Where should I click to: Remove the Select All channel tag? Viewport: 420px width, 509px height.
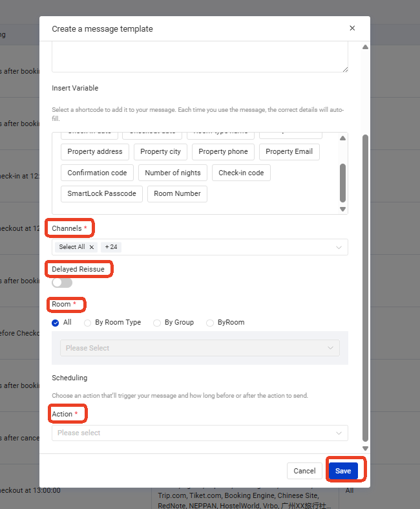(92, 247)
